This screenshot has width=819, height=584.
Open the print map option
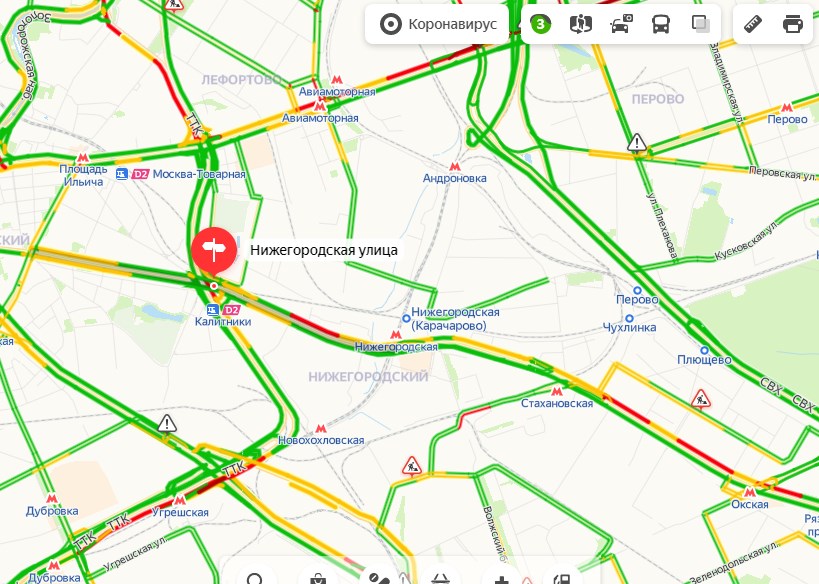(792, 24)
